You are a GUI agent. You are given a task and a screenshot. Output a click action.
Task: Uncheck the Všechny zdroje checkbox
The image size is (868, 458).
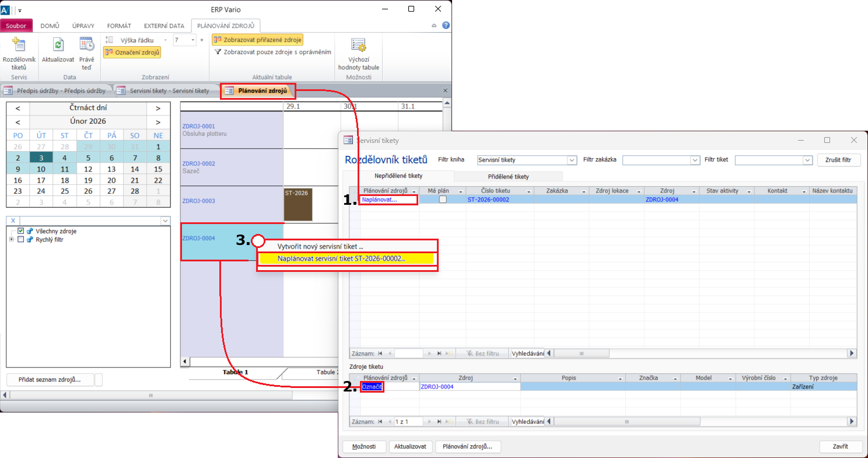tap(21, 231)
